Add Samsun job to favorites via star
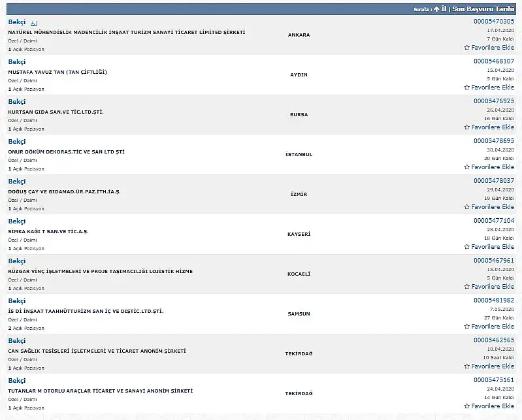Screen dimensions: 522x420 click(x=466, y=327)
